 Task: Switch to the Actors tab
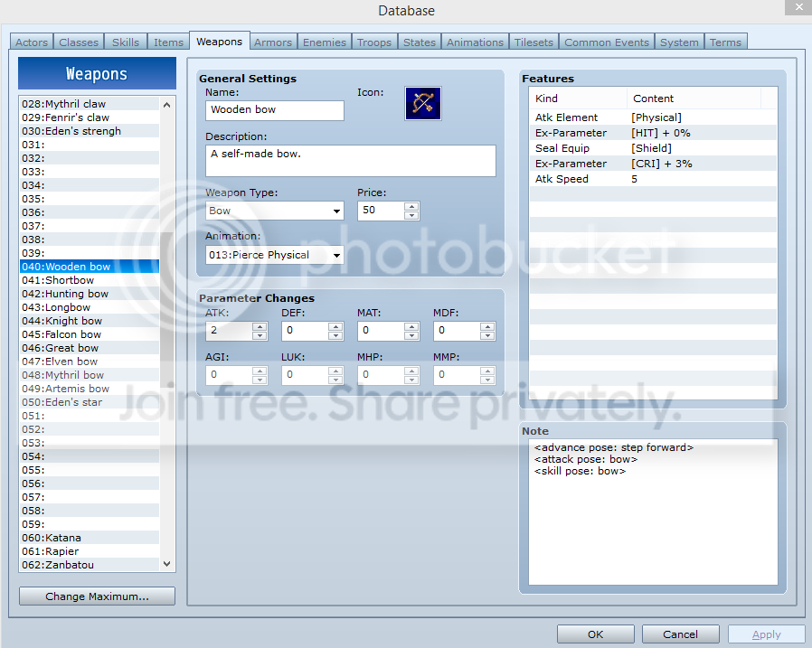click(32, 42)
